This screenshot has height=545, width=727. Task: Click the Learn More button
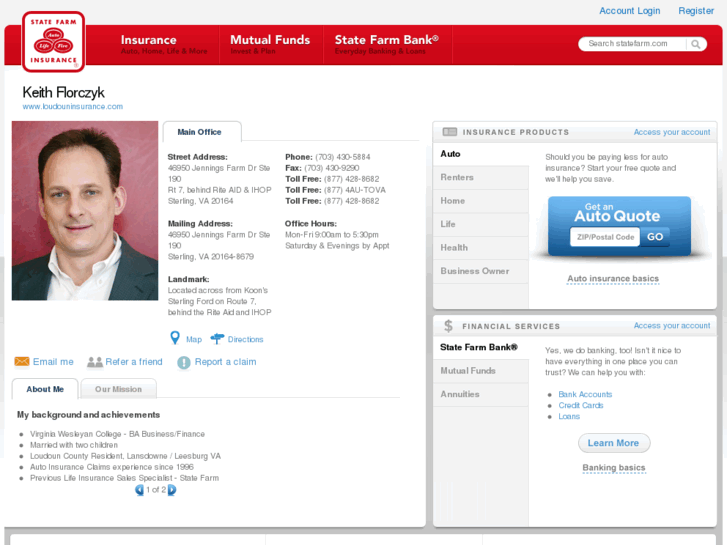(x=614, y=443)
